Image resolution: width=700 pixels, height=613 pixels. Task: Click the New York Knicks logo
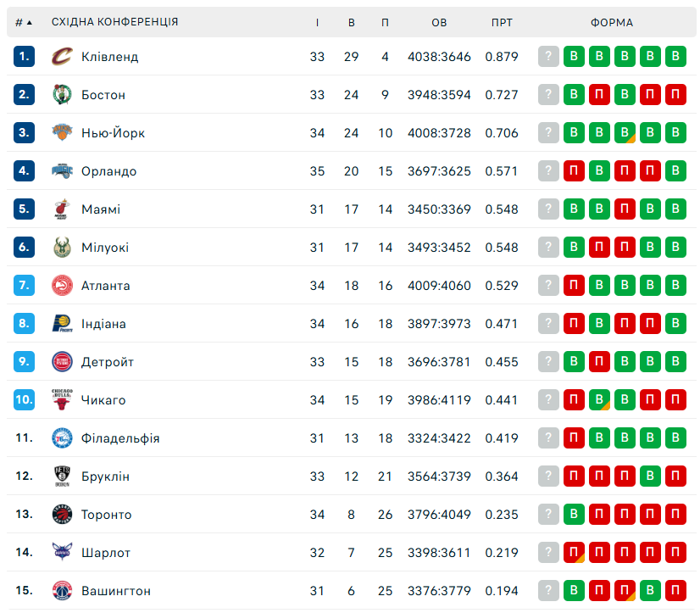(x=62, y=133)
